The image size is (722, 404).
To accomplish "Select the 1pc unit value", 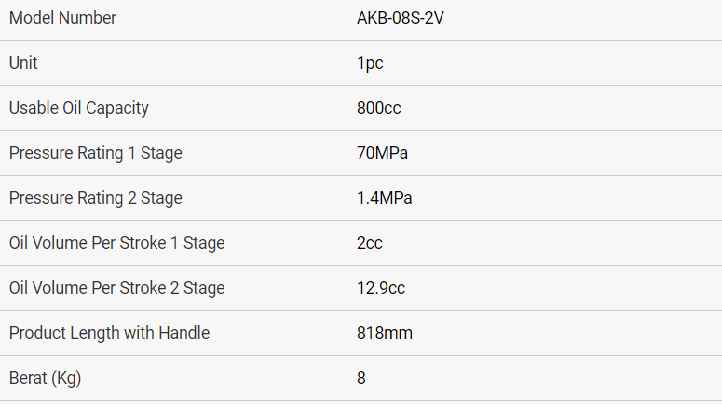I will coord(370,63).
